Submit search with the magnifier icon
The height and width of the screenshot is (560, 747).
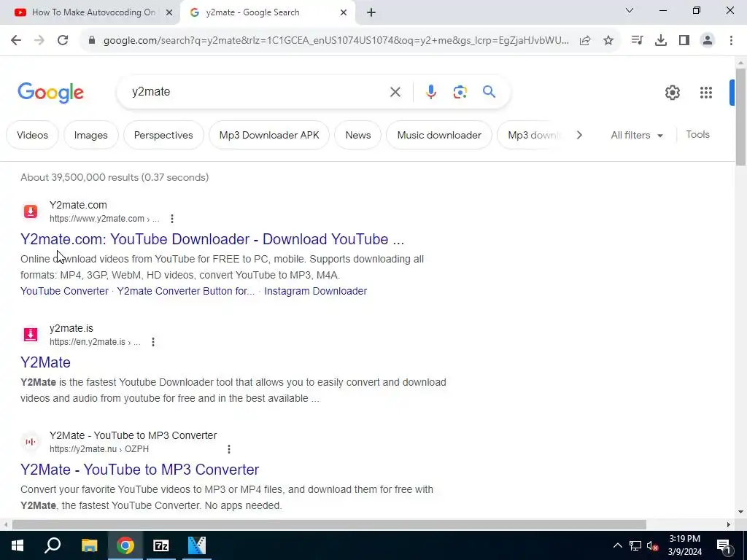tap(489, 91)
